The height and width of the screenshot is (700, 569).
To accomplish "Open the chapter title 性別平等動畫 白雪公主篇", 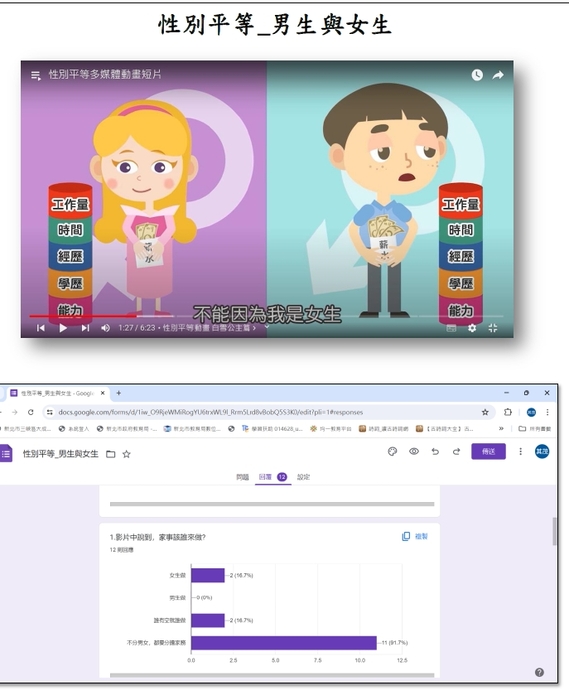I will [x=209, y=328].
